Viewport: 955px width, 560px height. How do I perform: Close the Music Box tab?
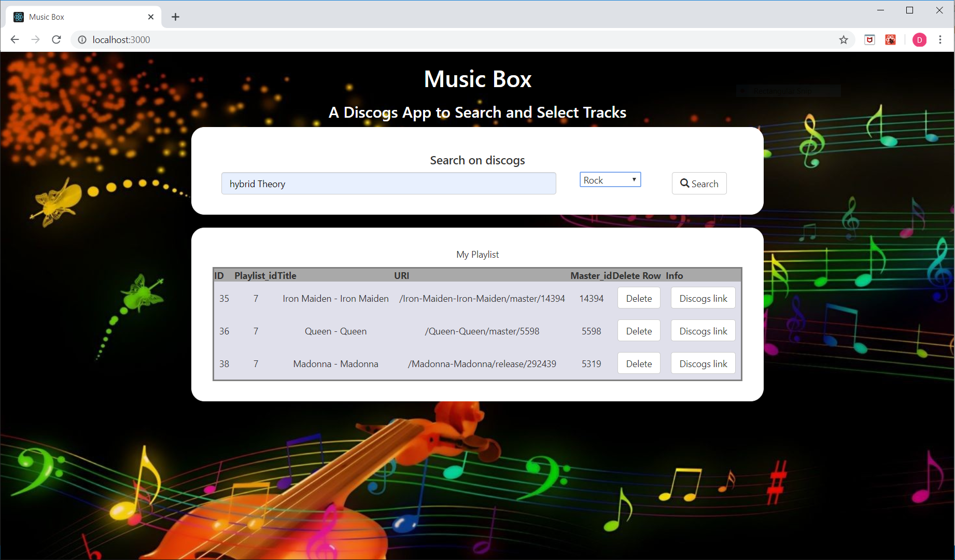(x=151, y=17)
